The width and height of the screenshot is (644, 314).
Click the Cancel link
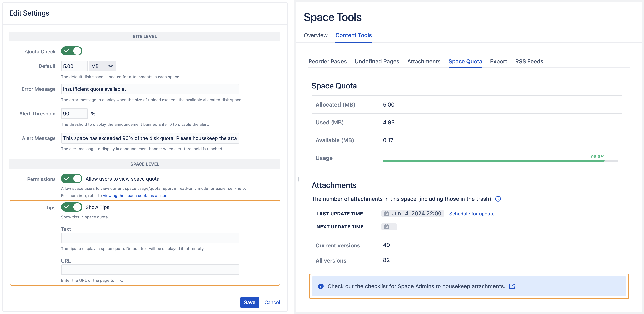tap(272, 302)
